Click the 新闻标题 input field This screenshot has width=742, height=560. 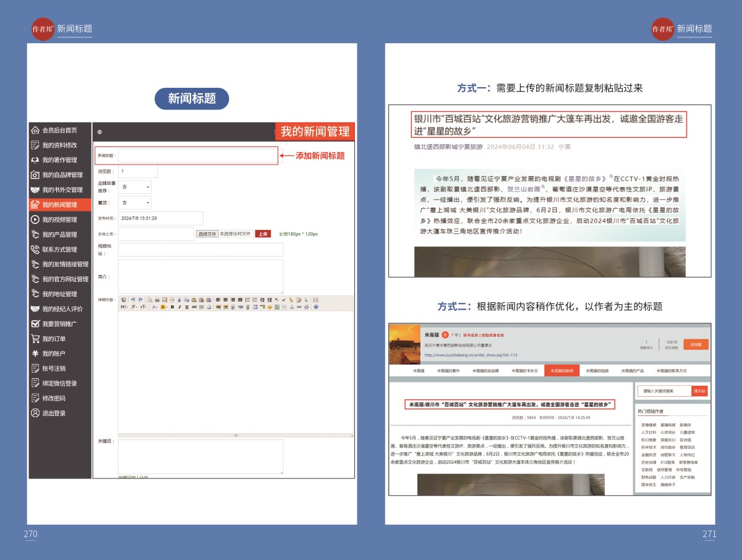[x=198, y=156]
